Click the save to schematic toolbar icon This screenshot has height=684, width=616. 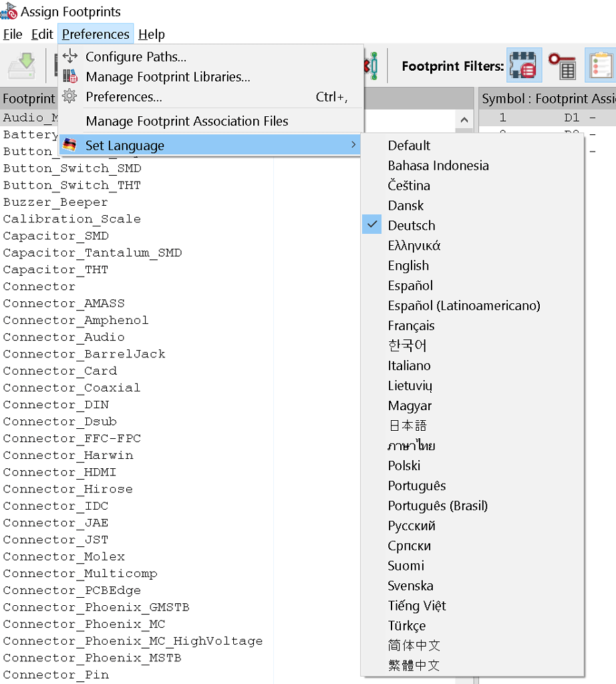tap(21, 65)
